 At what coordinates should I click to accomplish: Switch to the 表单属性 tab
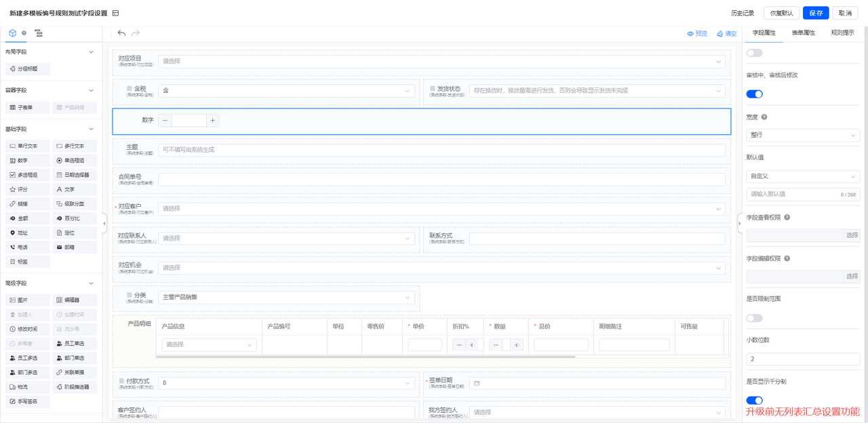(x=803, y=33)
